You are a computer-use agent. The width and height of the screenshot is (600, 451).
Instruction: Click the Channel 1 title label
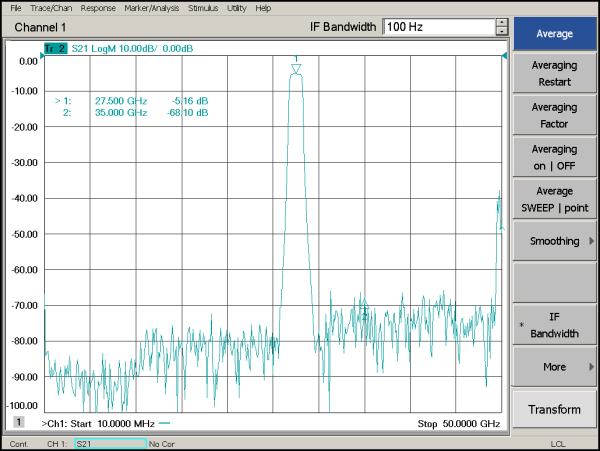pyautogui.click(x=40, y=27)
